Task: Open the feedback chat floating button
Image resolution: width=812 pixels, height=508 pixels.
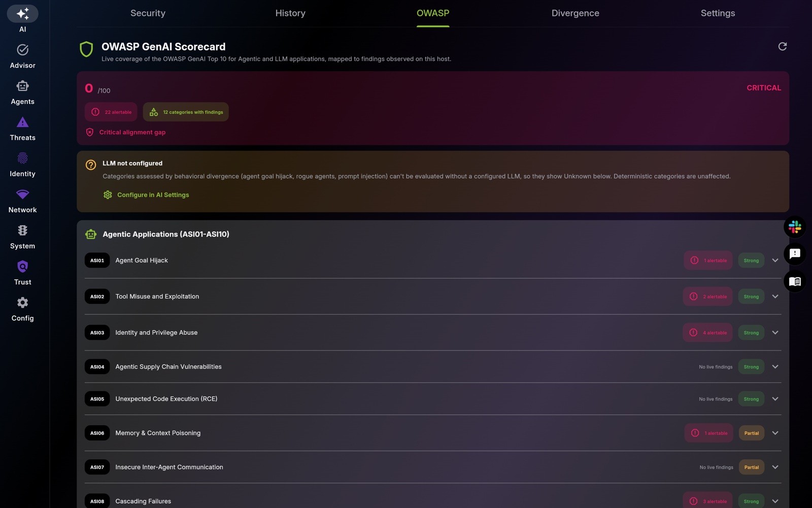Action: point(795,253)
